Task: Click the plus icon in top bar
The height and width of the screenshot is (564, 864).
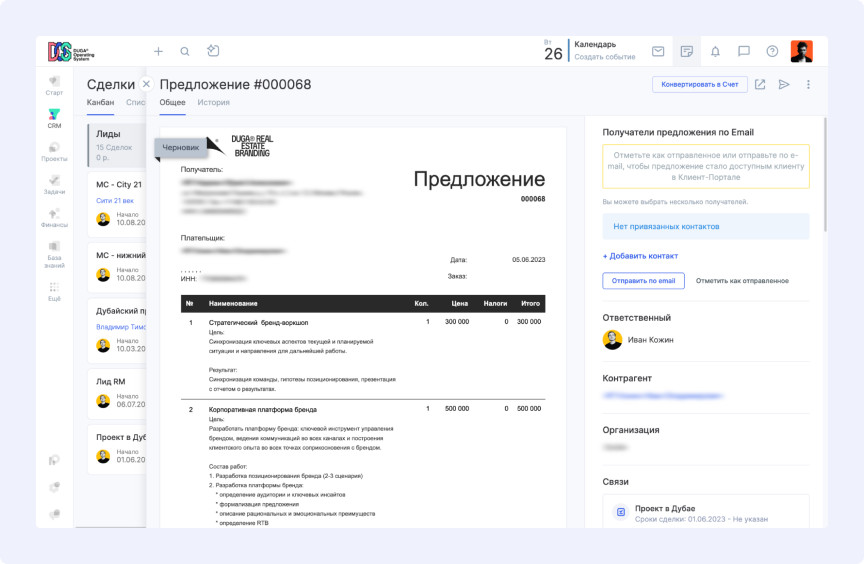Action: (x=158, y=51)
